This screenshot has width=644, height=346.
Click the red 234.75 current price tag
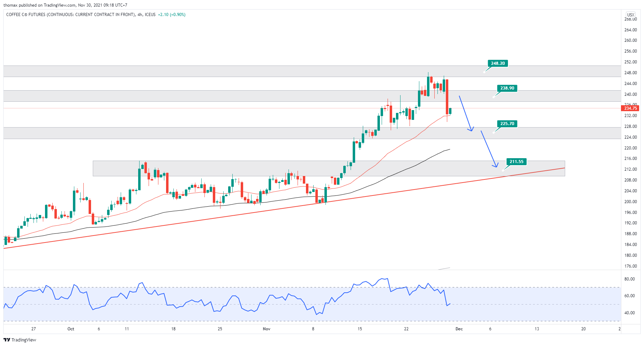click(630, 108)
